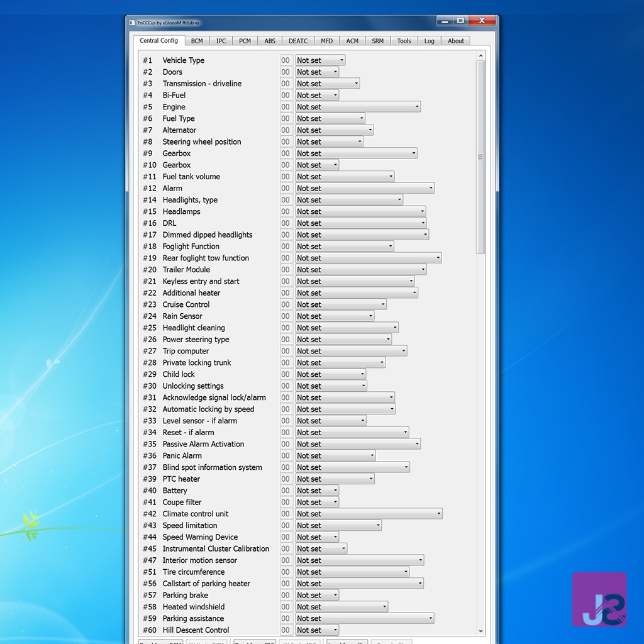Select the ACM tab

[352, 41]
